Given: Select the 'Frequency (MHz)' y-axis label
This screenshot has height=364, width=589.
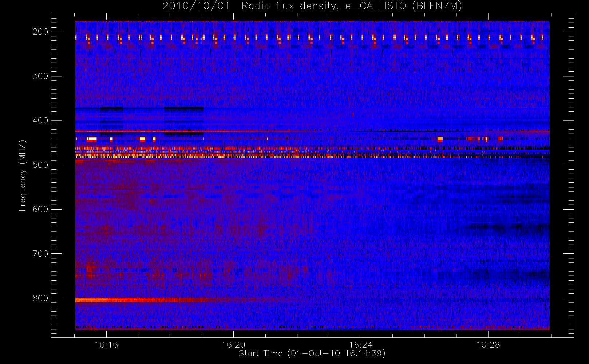Looking at the screenshot, I should [x=23, y=175].
